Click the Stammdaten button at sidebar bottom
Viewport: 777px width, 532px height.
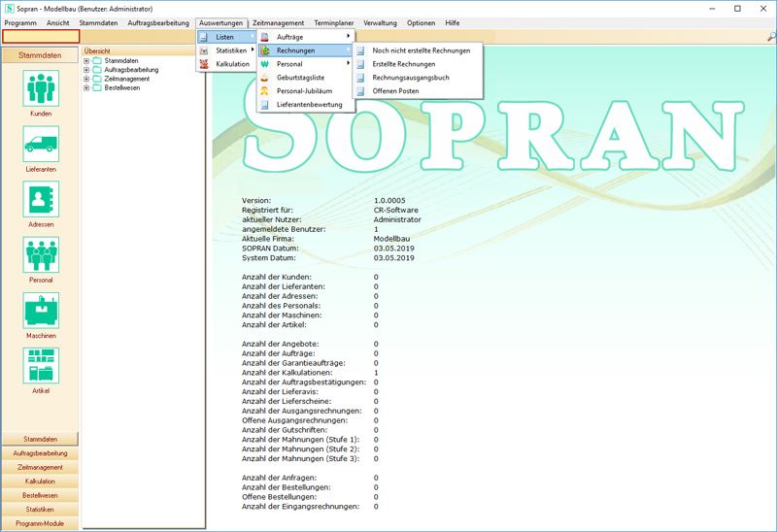(40, 439)
